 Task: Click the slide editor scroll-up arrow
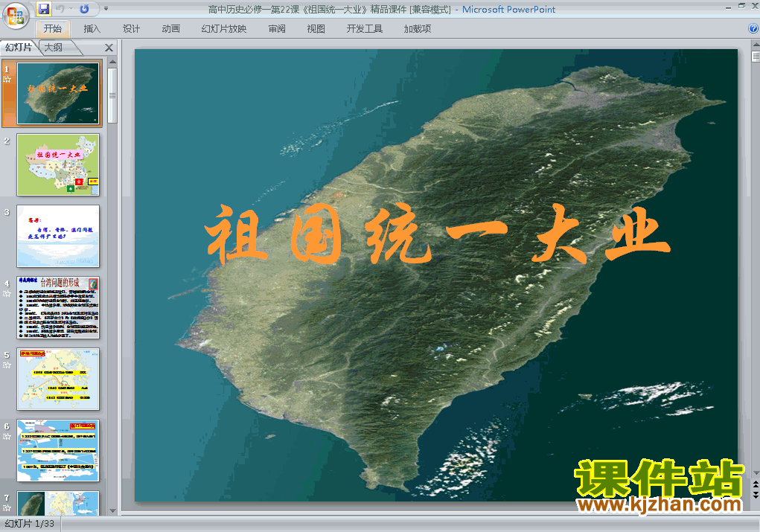pos(756,45)
